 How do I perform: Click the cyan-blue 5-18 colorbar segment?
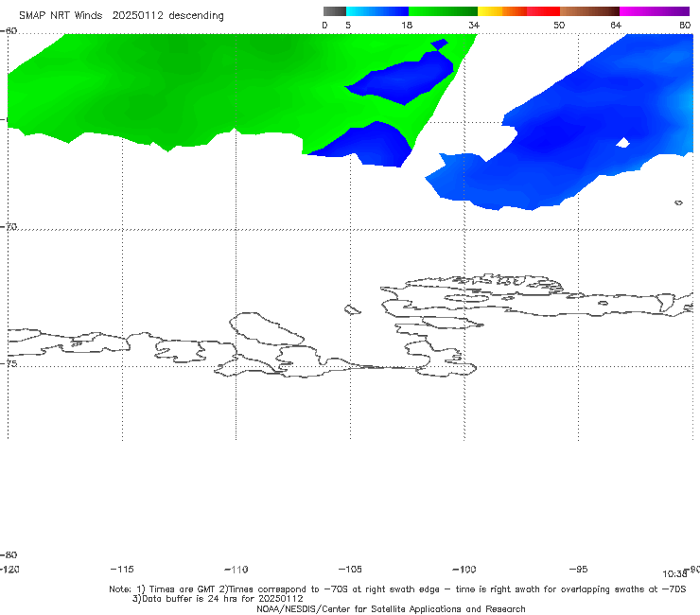pos(377,11)
